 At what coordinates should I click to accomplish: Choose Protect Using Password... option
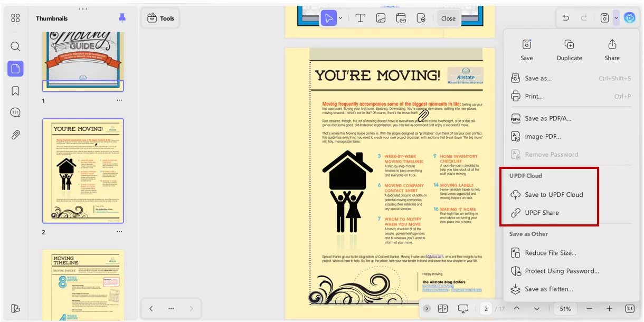pos(571,271)
